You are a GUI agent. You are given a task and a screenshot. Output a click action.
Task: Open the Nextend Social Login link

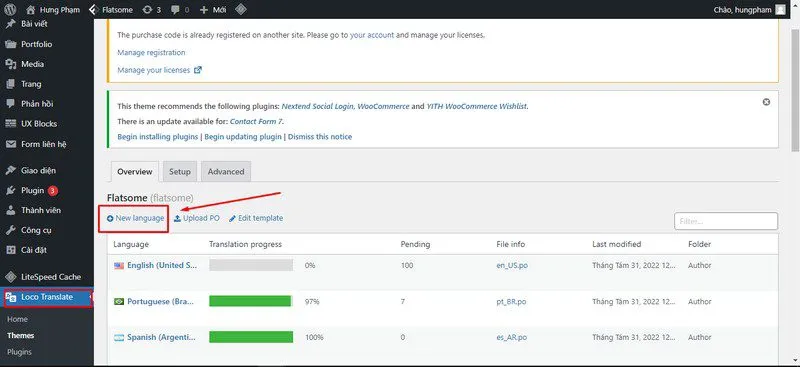pos(318,107)
